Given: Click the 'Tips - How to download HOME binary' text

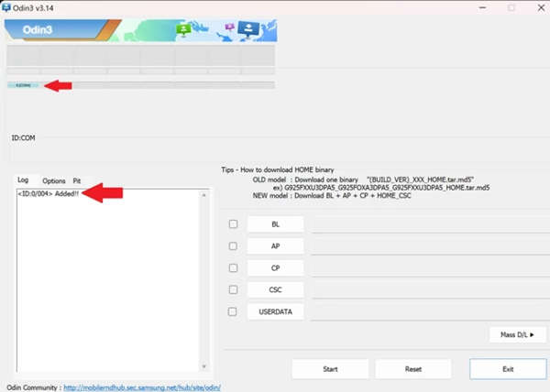Looking at the screenshot, I should (278, 169).
